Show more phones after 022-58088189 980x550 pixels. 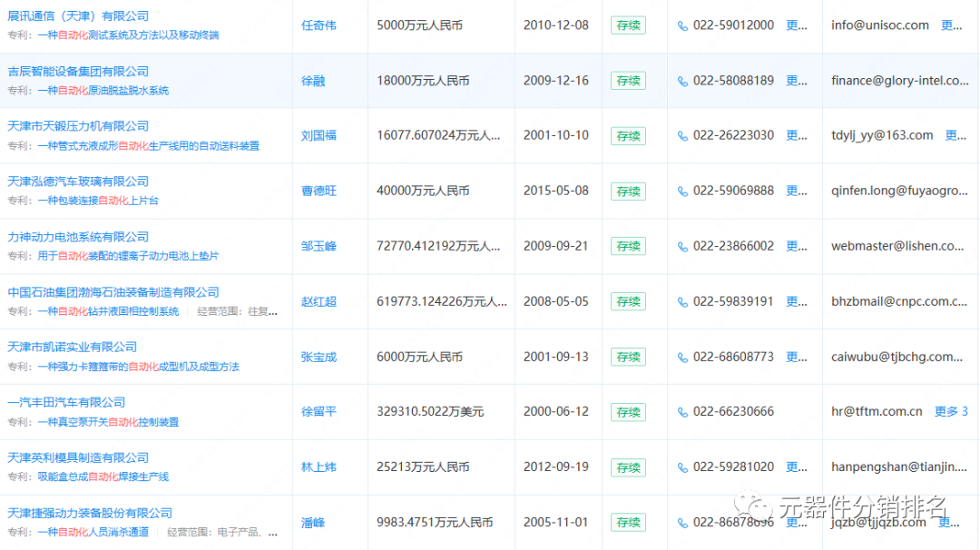[x=797, y=81]
